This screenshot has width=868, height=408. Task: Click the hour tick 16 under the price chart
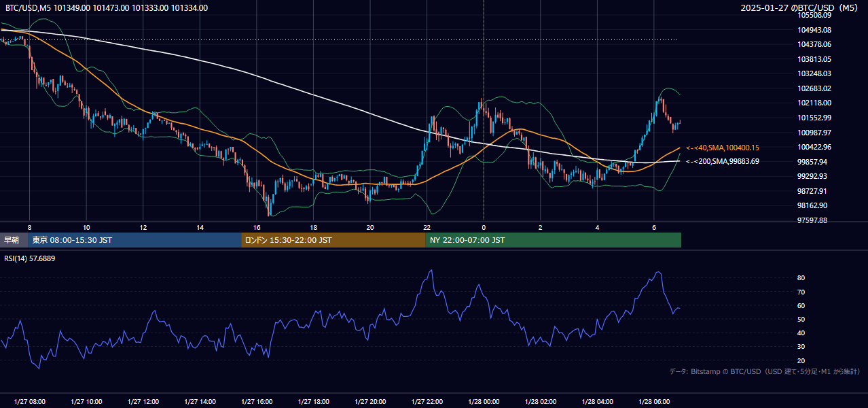[x=257, y=227]
